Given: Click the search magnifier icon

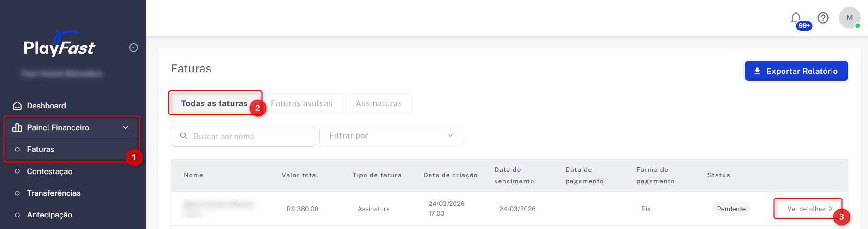Looking at the screenshot, I should 184,136.
